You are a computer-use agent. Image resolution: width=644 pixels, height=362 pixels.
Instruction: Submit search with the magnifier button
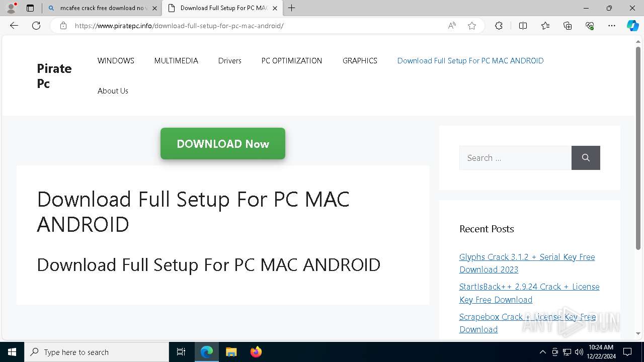click(586, 158)
